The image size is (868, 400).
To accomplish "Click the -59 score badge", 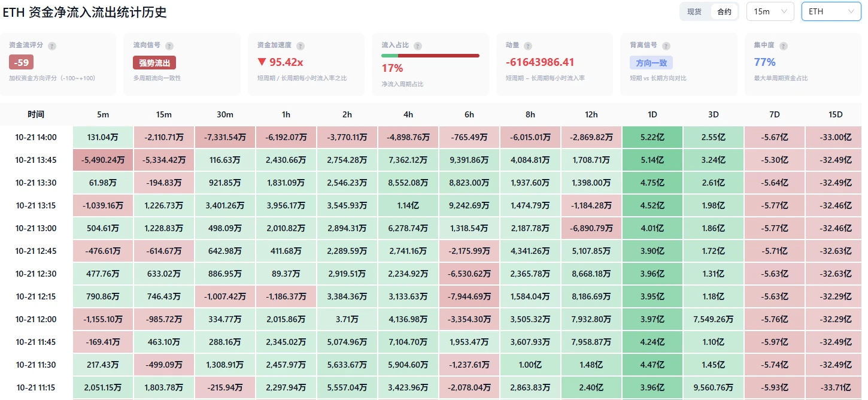I will tap(22, 62).
